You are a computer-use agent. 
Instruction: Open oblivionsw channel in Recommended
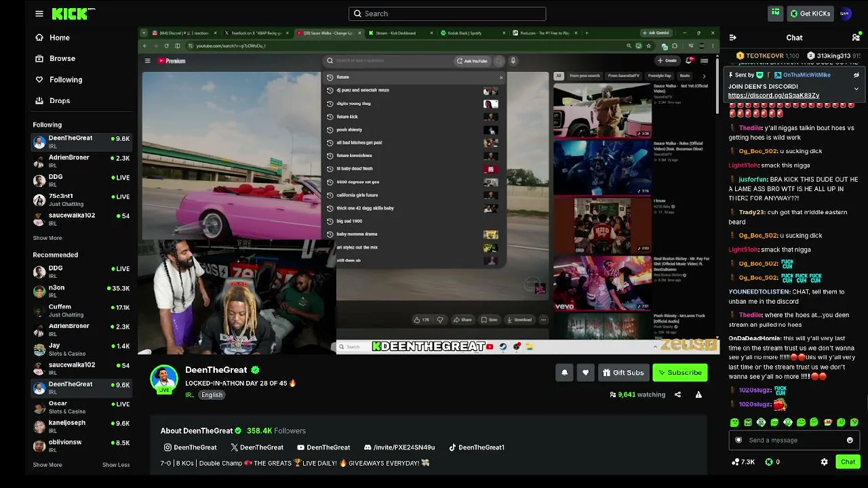tap(81, 446)
